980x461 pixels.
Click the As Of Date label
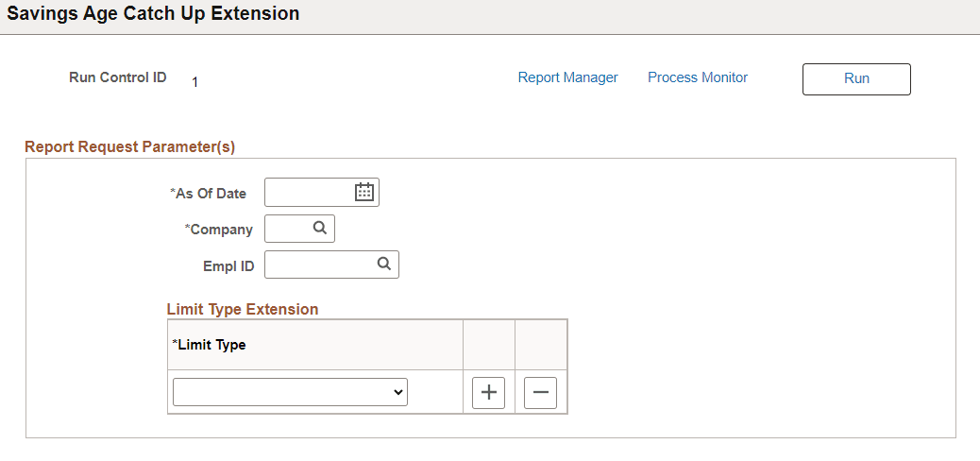coord(210,194)
